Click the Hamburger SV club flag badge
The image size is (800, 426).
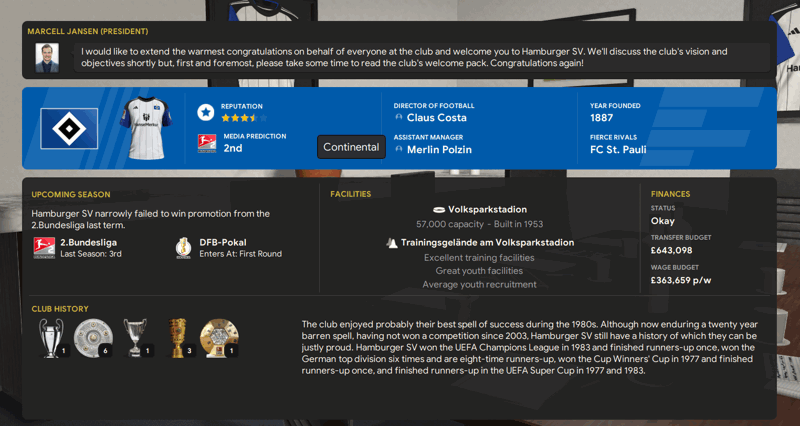coord(69,129)
